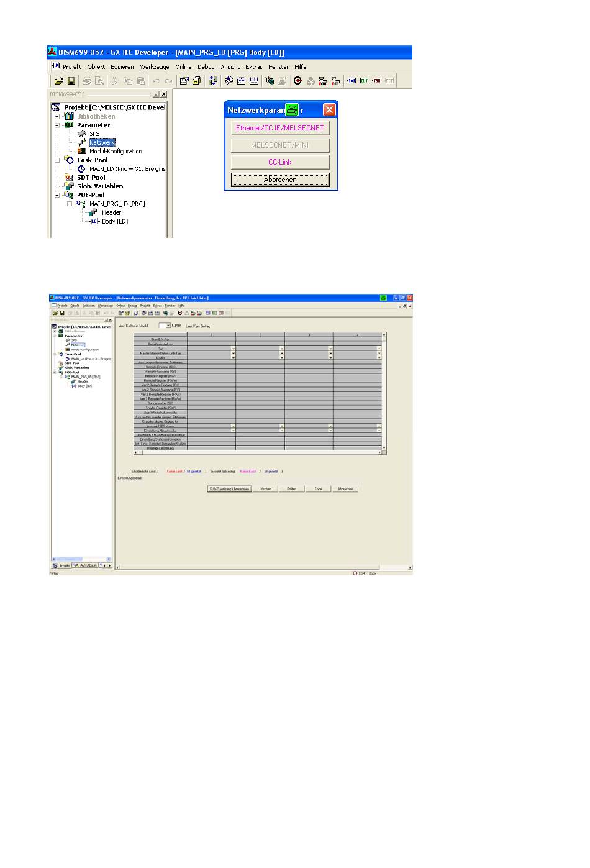Choose Ethernet/CC IE/MELSECNET in Netzwerkparameter dialog
The image size is (590, 868).
pos(280,127)
